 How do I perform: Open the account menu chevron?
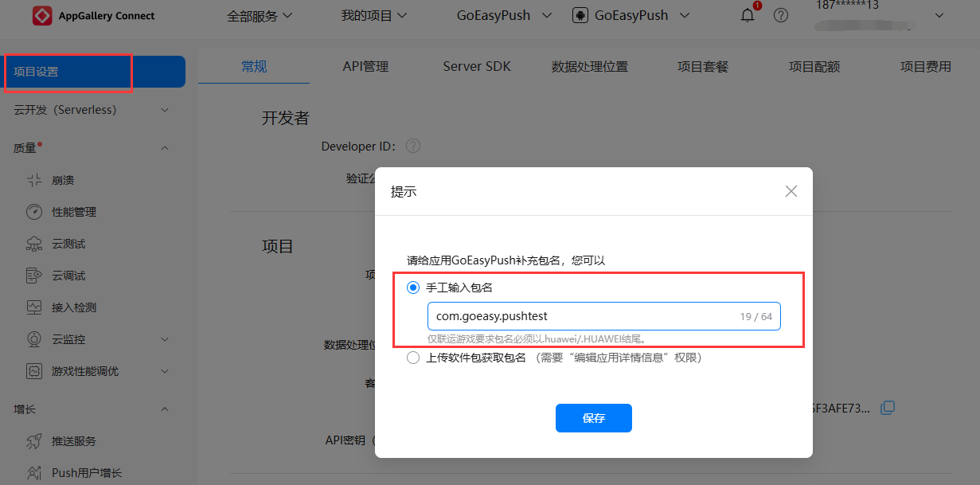pyautogui.click(x=939, y=15)
